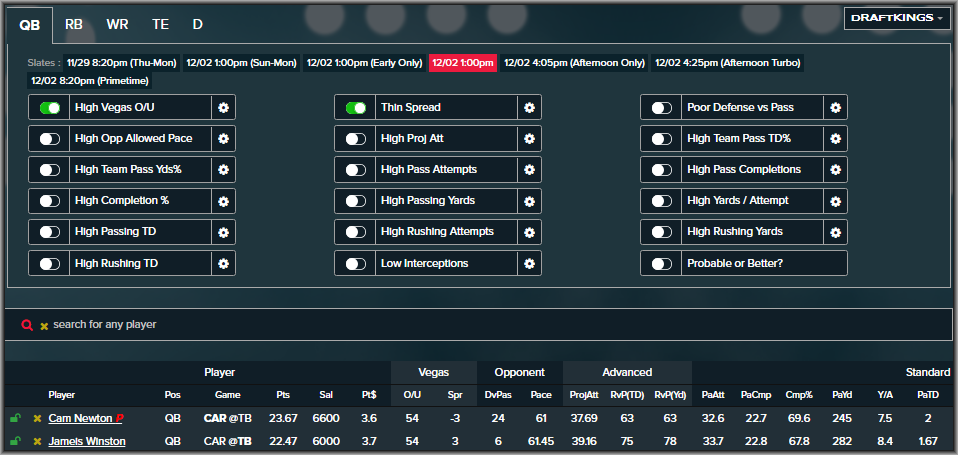Screen dimensions: 958x455
Task: Switch to the TE tab
Action: click(x=161, y=24)
